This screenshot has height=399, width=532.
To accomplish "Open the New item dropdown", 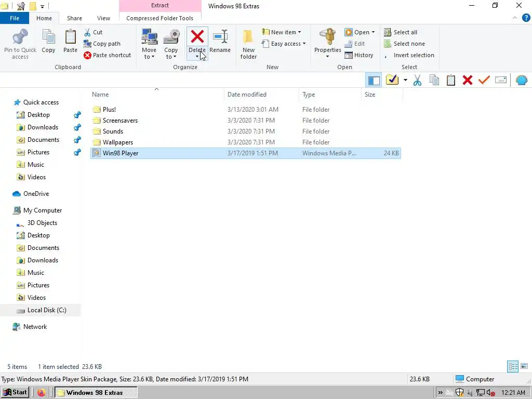I will coord(300,32).
